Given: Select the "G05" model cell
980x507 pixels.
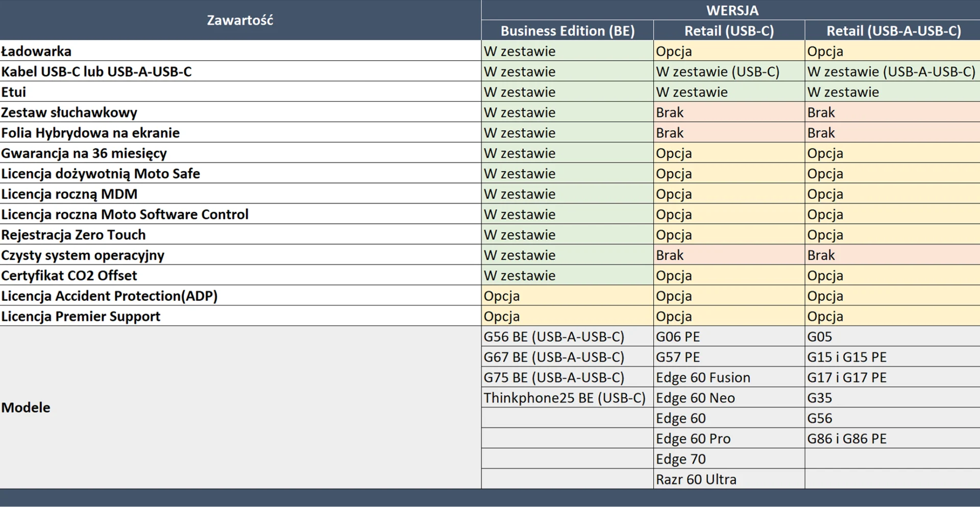Looking at the screenshot, I should pos(893,337).
